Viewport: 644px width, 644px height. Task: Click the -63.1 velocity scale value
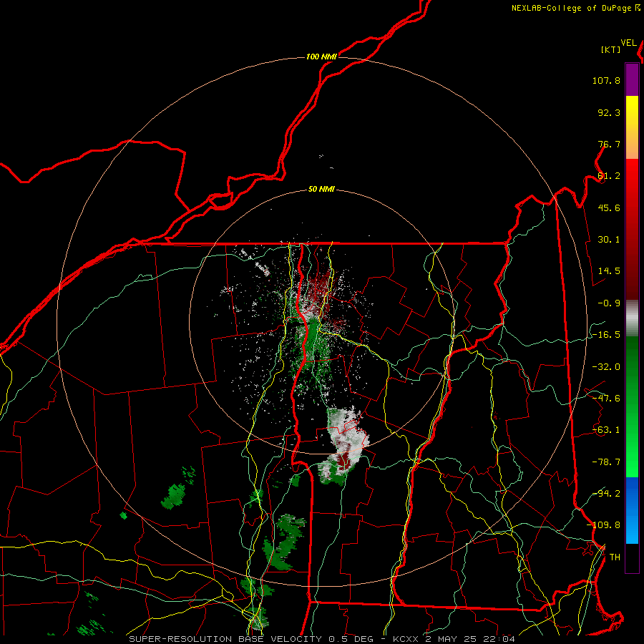click(606, 430)
